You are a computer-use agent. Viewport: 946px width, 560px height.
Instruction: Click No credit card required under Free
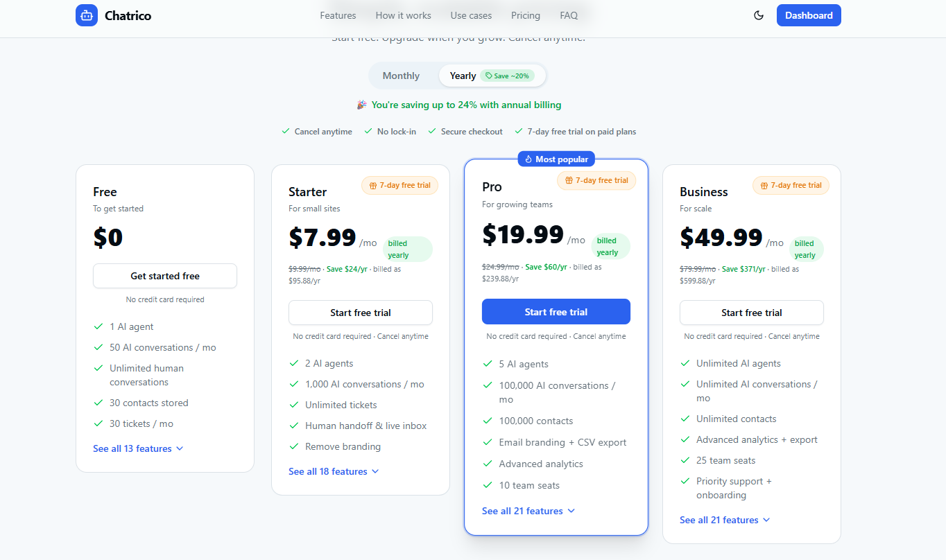point(165,300)
